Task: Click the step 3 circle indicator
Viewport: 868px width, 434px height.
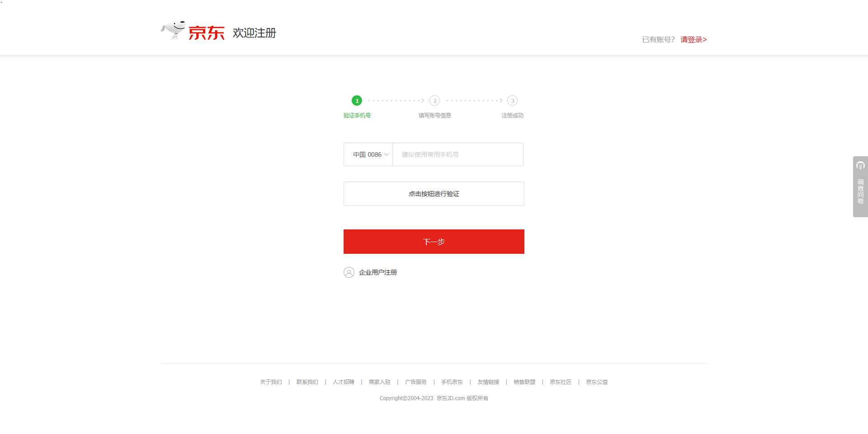Action: 512,101
